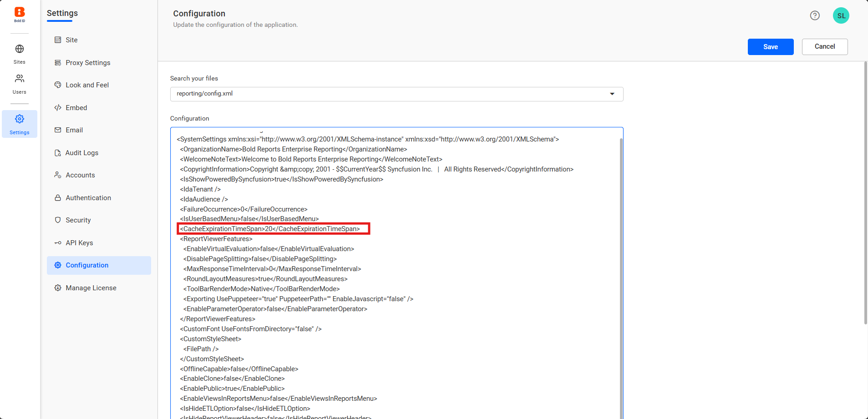Screen dimensions: 868x419
Task: Open the Sites globe icon
Action: 20,49
